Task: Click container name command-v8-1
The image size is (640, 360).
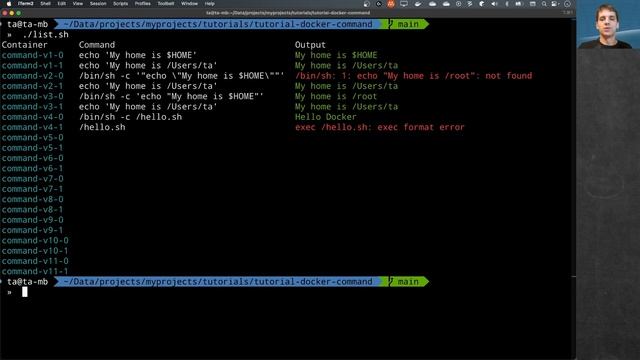Action: point(32,209)
